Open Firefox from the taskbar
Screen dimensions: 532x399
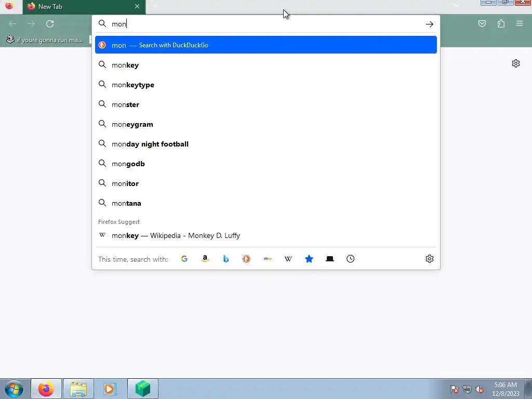pos(46,389)
